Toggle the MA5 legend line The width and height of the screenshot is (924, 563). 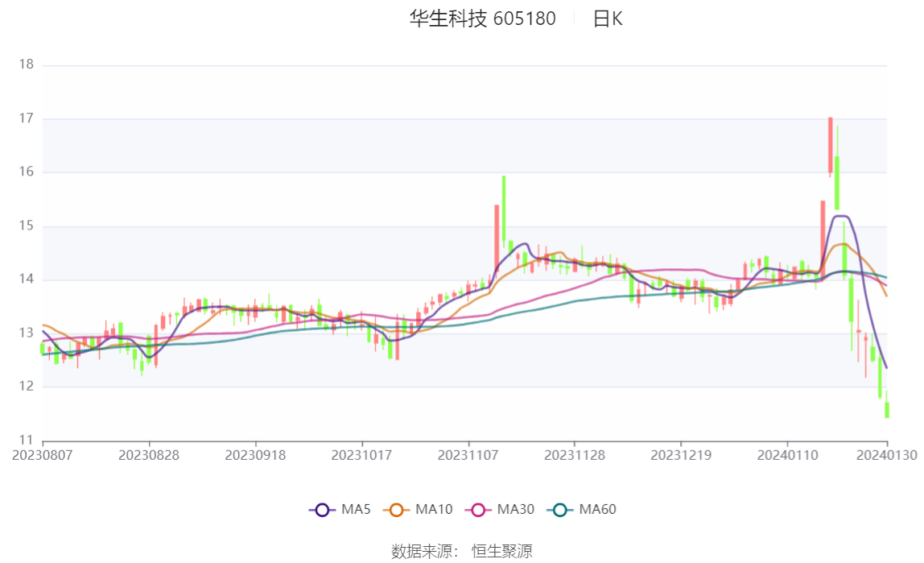340,509
